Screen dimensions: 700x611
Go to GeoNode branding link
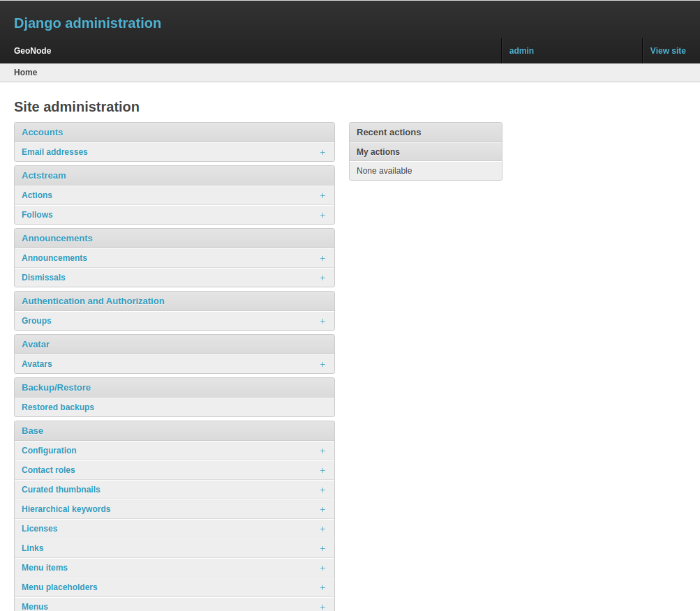(32, 51)
